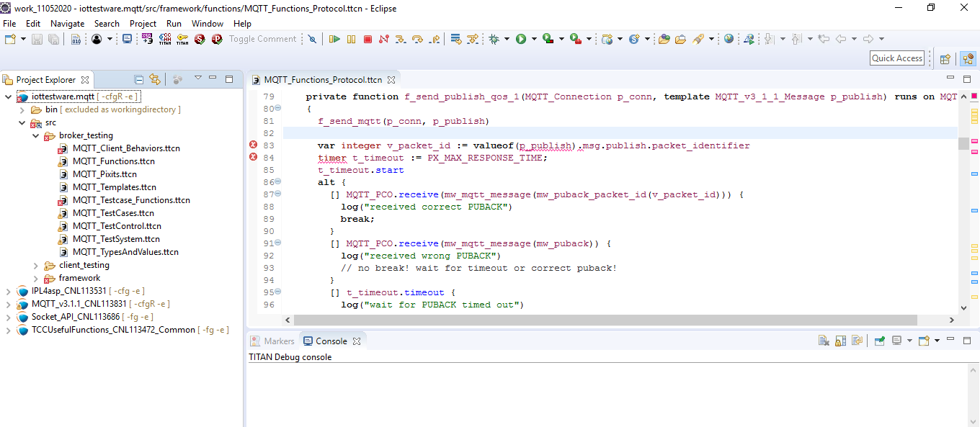Viewport: 980px width, 427px height.
Task: Click the Quick Access field
Action: (897, 58)
